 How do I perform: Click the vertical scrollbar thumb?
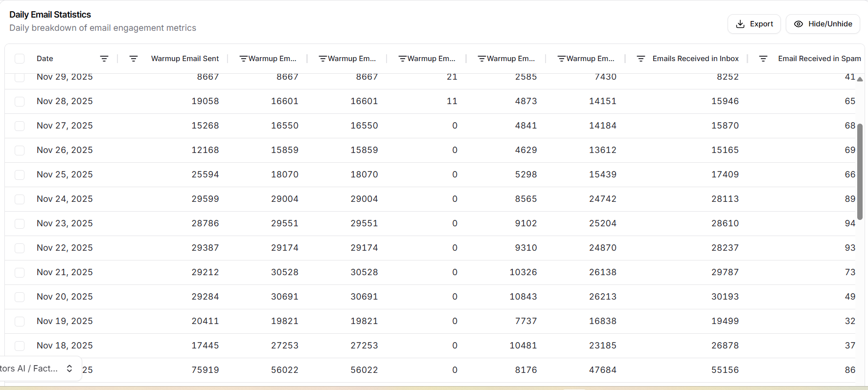860,171
